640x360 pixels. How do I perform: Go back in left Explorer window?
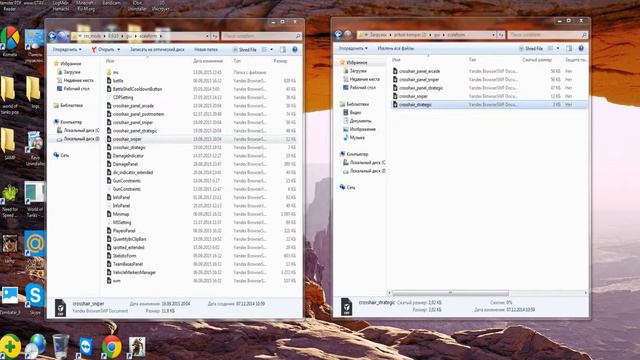point(52,36)
